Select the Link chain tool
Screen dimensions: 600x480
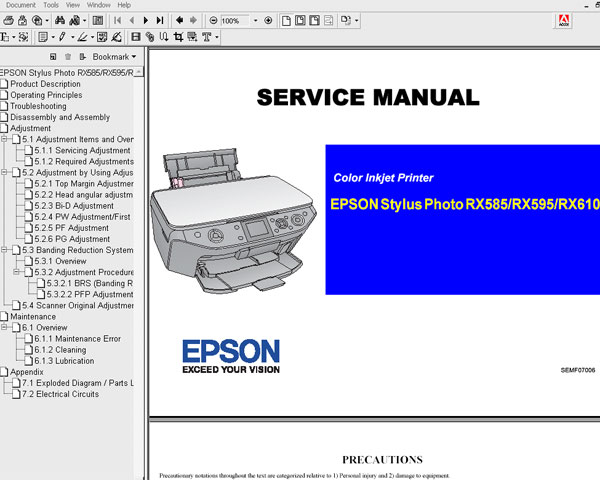point(150,37)
